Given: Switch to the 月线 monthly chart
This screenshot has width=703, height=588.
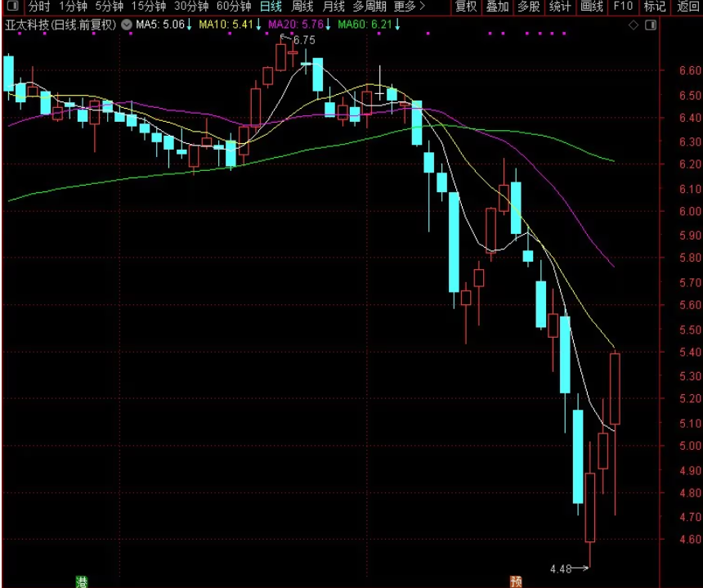Looking at the screenshot, I should [334, 7].
